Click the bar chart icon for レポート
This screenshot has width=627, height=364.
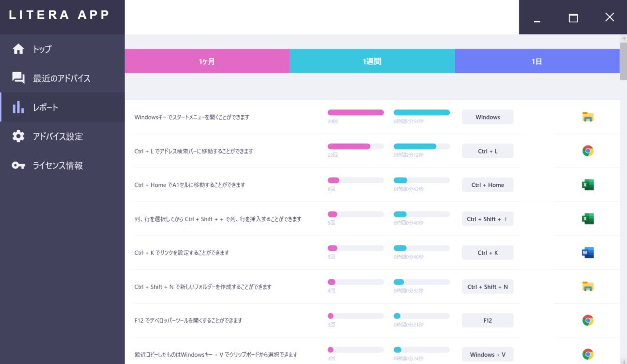(x=18, y=107)
